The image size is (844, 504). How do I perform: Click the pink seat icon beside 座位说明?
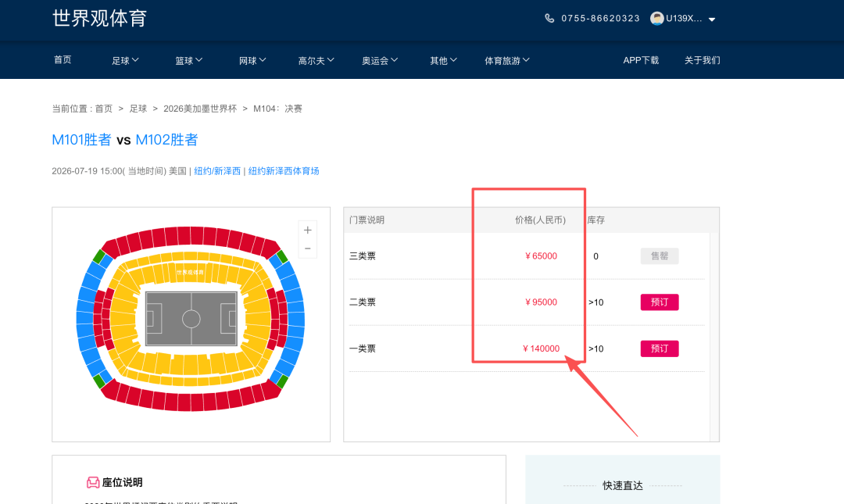[x=93, y=483]
